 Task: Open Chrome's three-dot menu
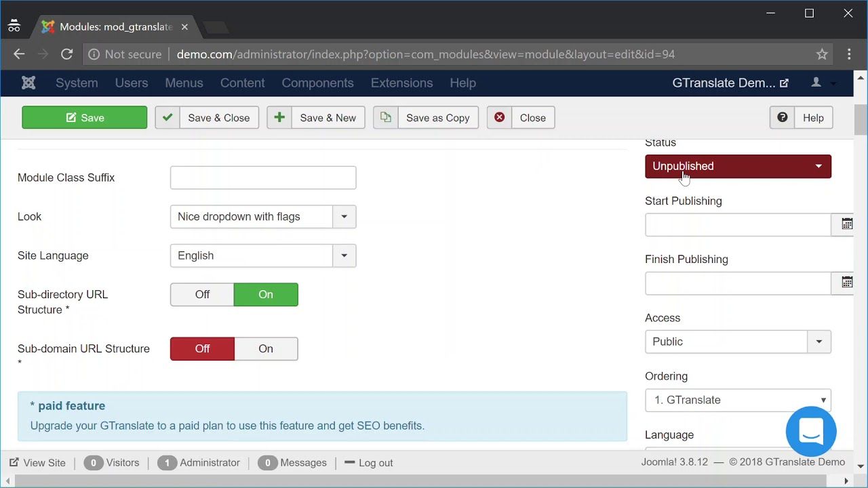point(849,54)
